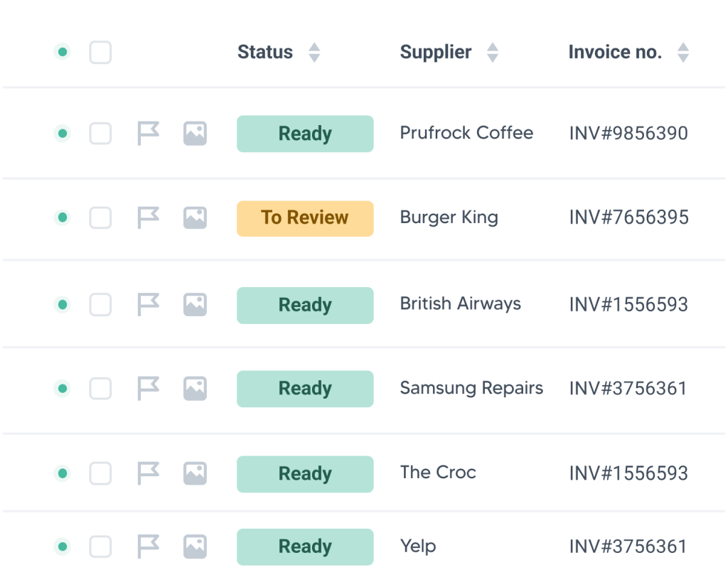View the receipt image for The Croc

195,473
